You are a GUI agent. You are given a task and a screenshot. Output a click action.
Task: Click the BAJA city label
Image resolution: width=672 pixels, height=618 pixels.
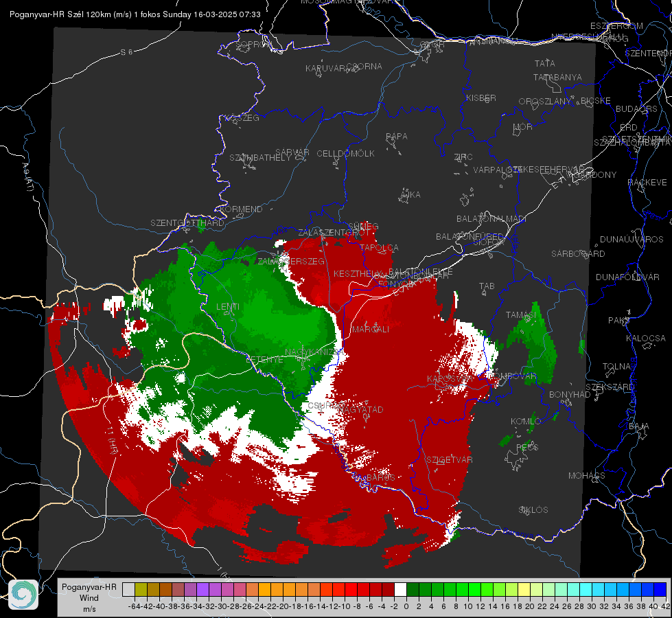tap(639, 426)
